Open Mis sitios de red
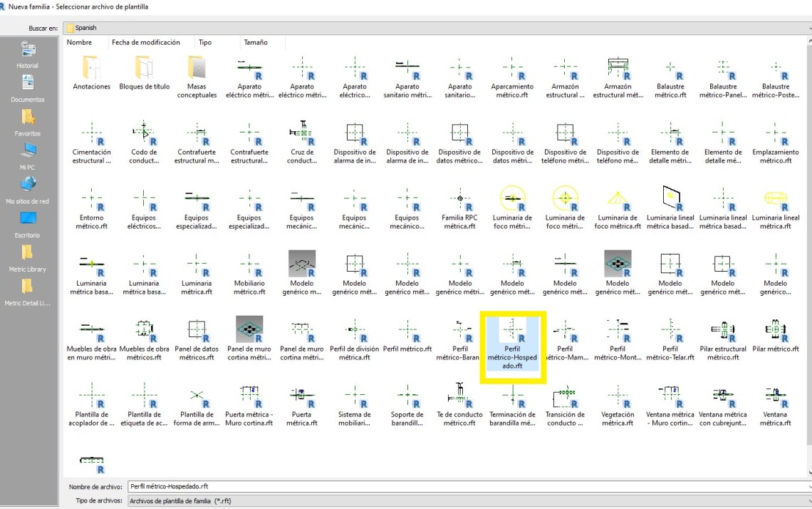Viewport: 812px width, 509px height. point(28,190)
